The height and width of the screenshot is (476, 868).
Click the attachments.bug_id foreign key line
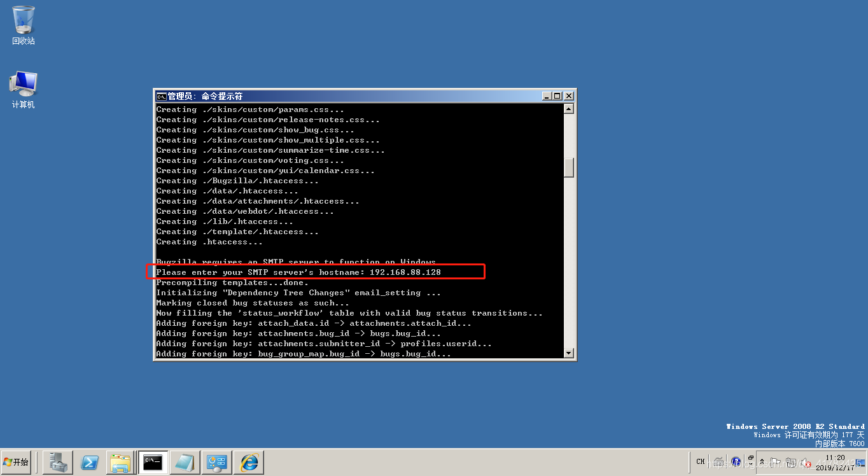(298, 333)
